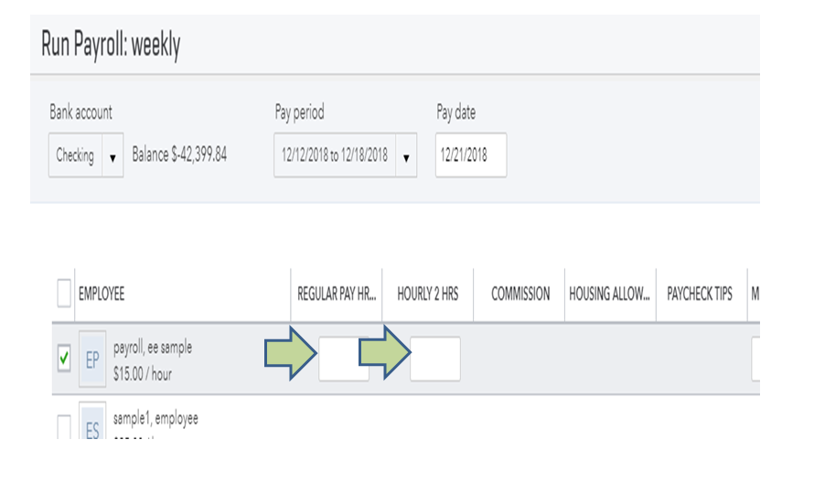Click the PAYCHECK TIPS column header
The image size is (814, 504).
coord(700,294)
